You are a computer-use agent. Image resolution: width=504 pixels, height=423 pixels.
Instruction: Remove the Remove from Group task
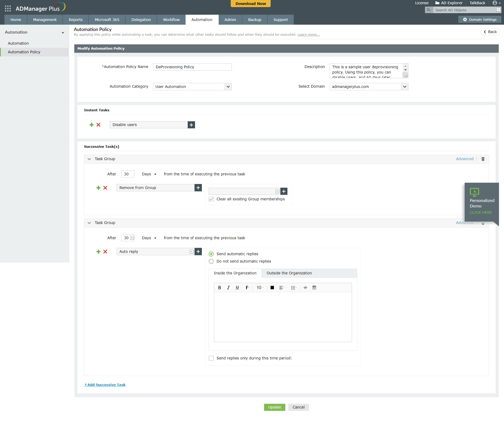105,188
